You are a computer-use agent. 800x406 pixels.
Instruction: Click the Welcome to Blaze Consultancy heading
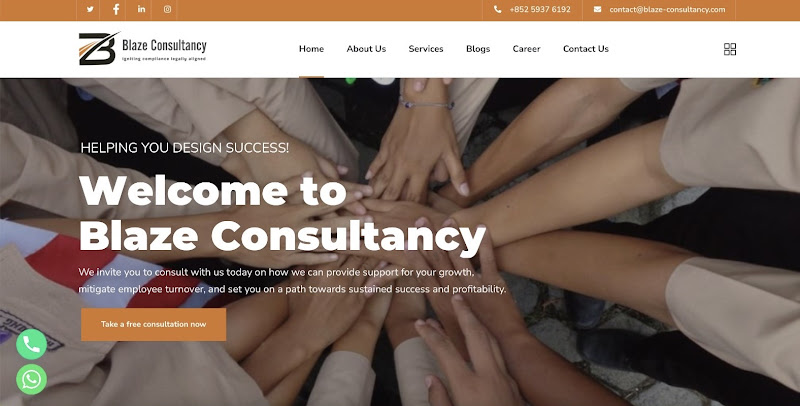pyautogui.click(x=283, y=214)
